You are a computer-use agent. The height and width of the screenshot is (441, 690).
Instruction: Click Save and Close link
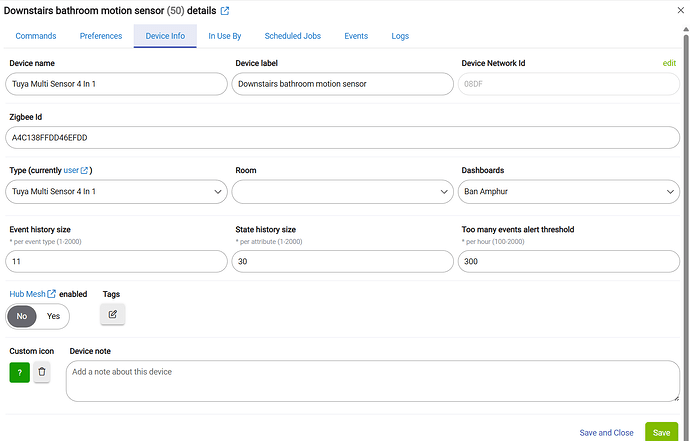point(606,433)
